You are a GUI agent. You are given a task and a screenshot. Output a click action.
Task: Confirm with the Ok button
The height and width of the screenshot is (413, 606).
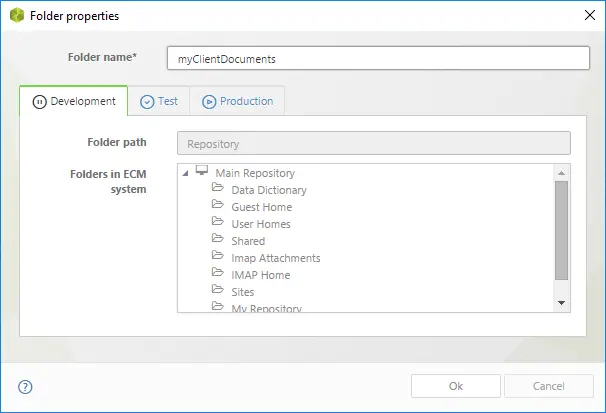(x=456, y=386)
